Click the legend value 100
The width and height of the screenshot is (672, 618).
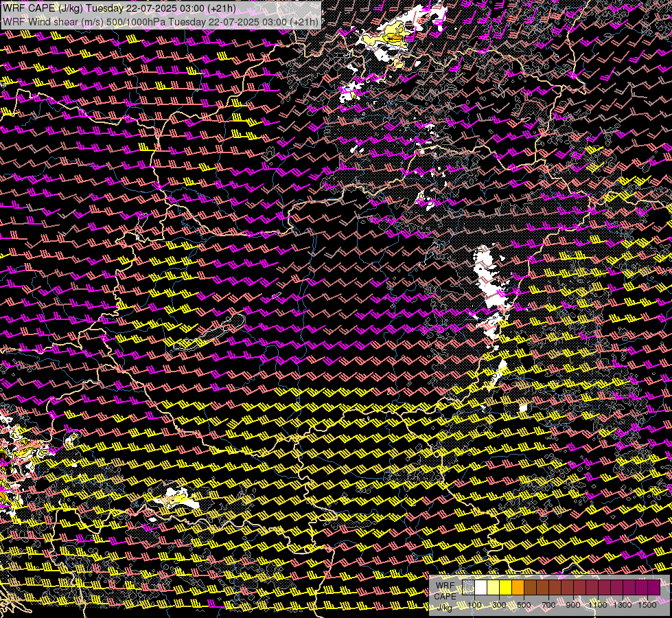474,605
